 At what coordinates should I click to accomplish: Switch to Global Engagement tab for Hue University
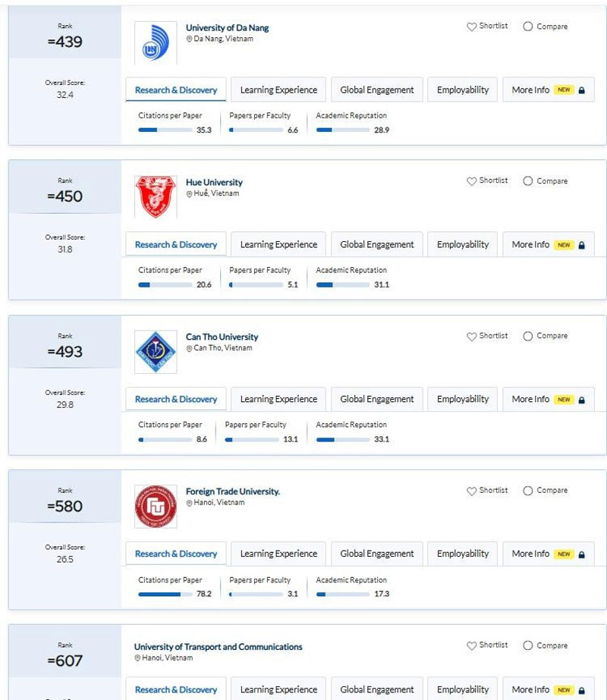(377, 245)
